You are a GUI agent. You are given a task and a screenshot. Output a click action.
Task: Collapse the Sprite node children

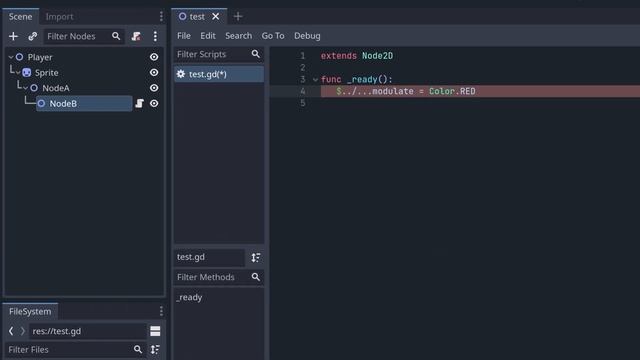(18, 73)
